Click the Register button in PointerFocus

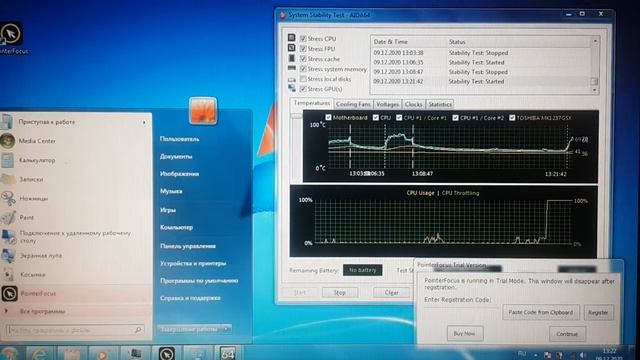(598, 312)
